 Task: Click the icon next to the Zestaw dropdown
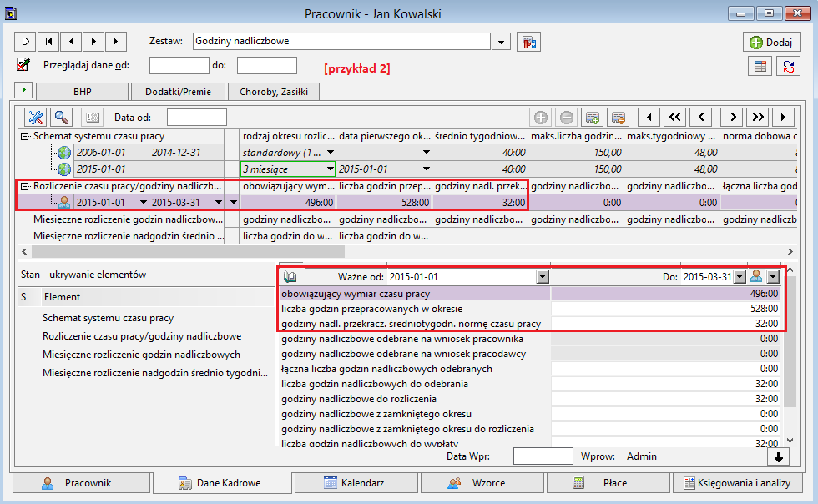click(528, 42)
